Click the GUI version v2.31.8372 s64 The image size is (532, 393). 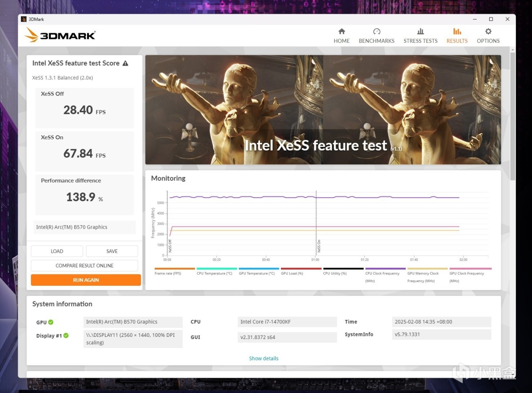tap(287, 337)
